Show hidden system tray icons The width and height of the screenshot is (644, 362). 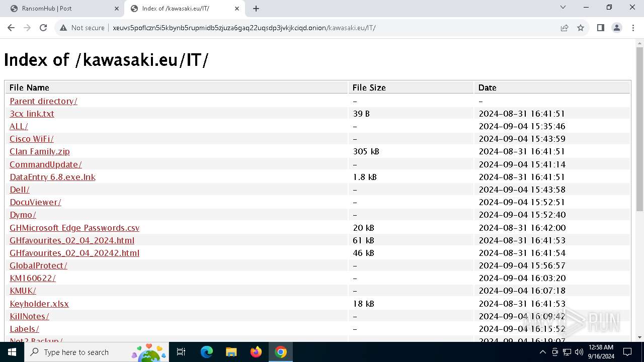(542, 352)
